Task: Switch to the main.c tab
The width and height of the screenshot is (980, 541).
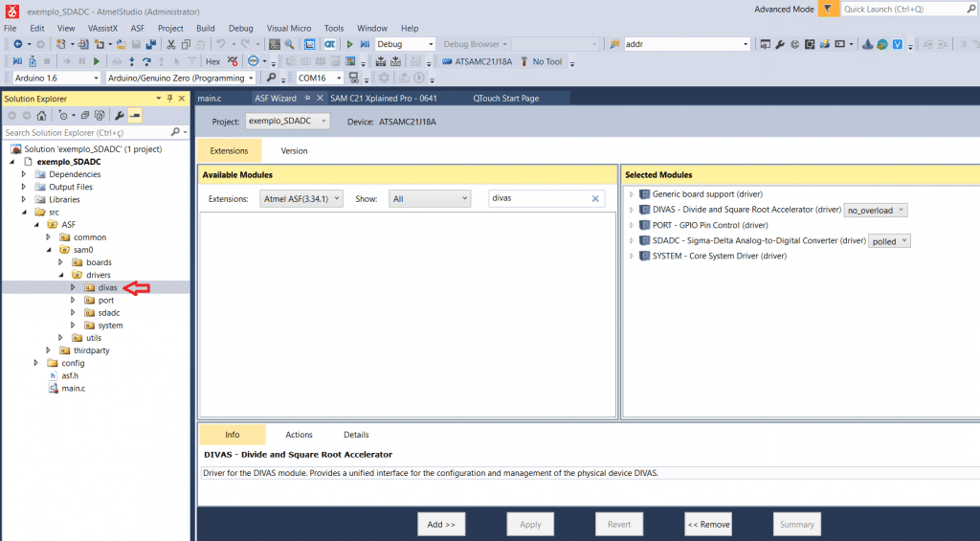Action: pyautogui.click(x=210, y=99)
